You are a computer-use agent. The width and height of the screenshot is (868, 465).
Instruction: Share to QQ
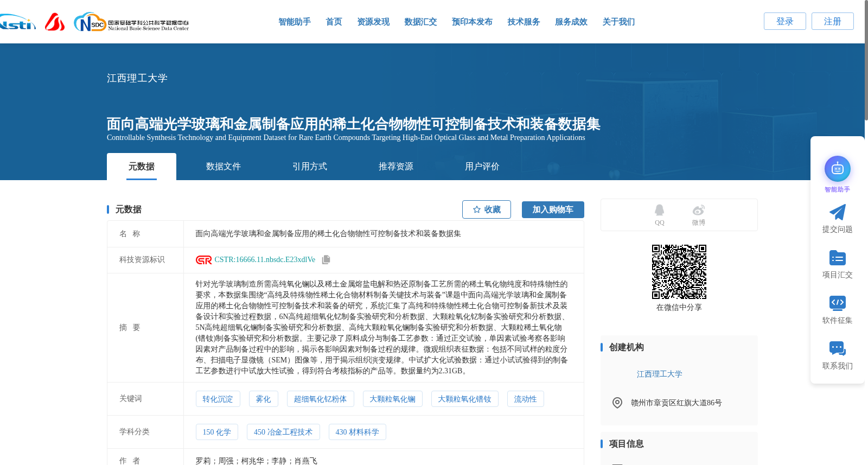(x=659, y=215)
